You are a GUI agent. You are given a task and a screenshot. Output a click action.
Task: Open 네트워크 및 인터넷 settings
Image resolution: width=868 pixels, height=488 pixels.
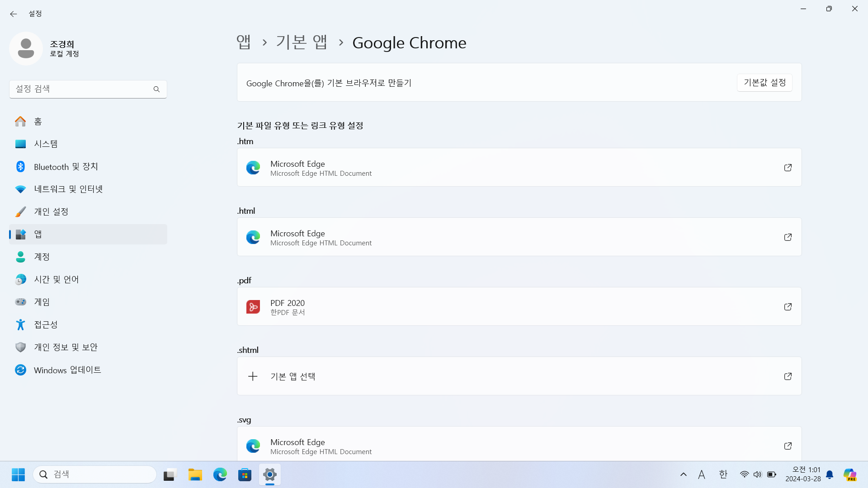[x=88, y=189]
